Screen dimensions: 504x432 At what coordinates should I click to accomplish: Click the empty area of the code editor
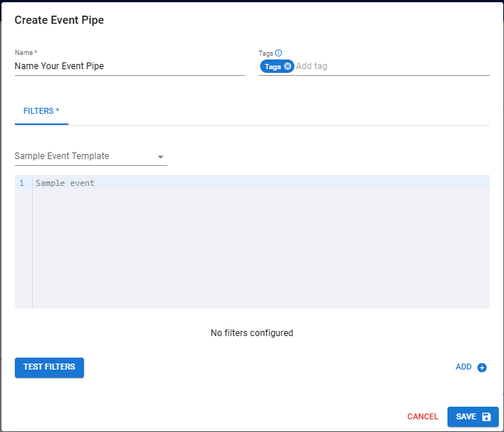pos(260,253)
